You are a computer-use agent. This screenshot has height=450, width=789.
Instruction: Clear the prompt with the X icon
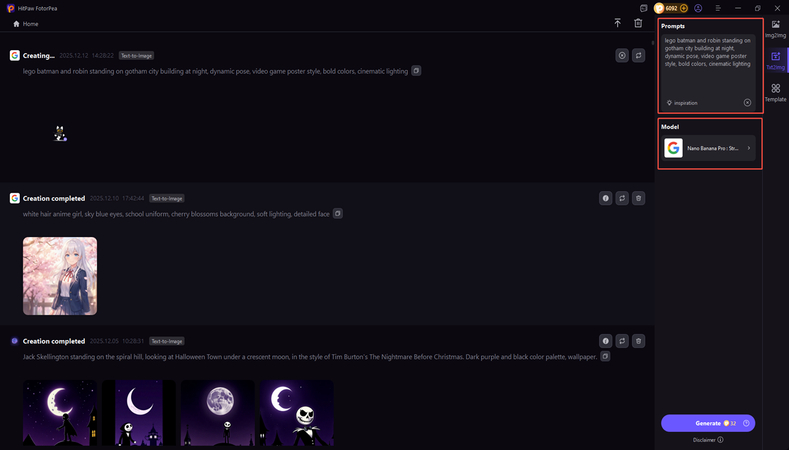(747, 103)
